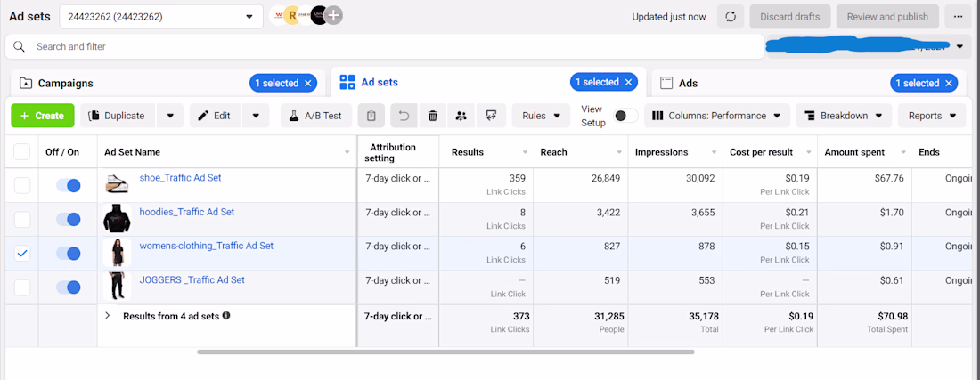Open the Columns: Performance dropdown
This screenshot has height=380, width=980.
point(717,116)
